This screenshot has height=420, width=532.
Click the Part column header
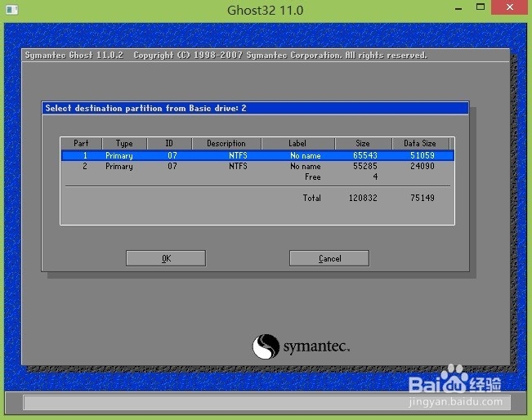click(81, 144)
